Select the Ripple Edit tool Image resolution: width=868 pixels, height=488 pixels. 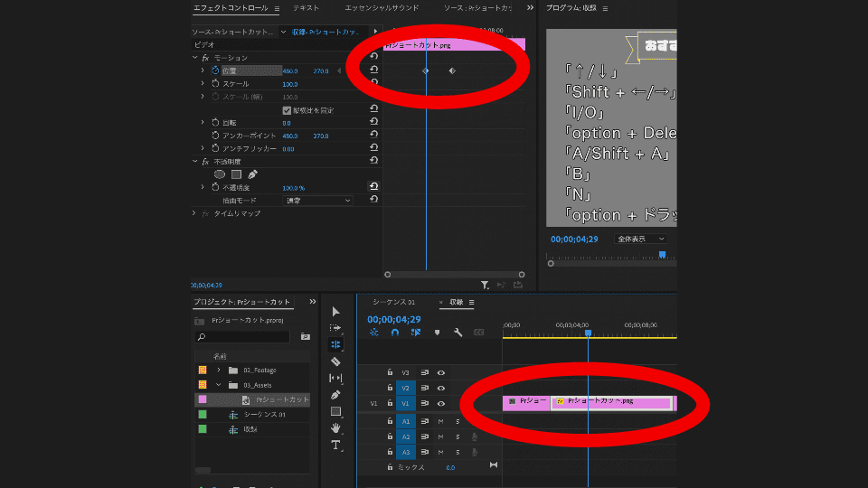coord(335,344)
